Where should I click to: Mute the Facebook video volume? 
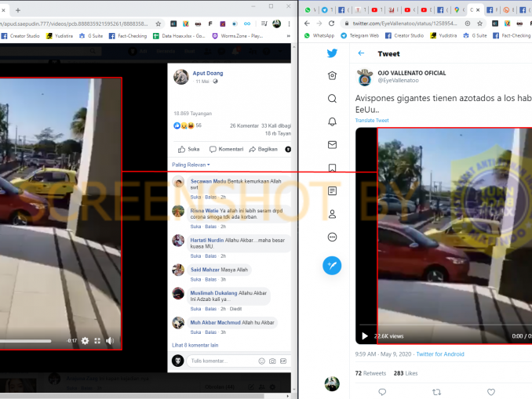click(x=110, y=341)
